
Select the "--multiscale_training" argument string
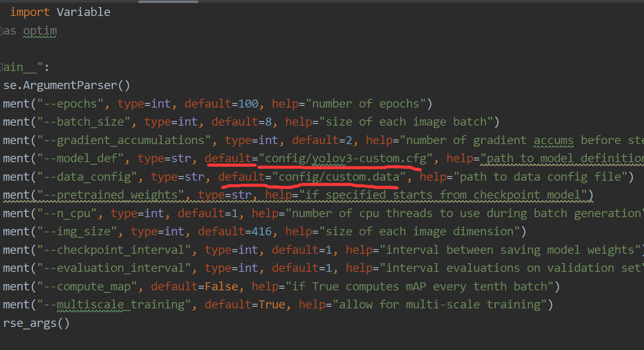114,305
